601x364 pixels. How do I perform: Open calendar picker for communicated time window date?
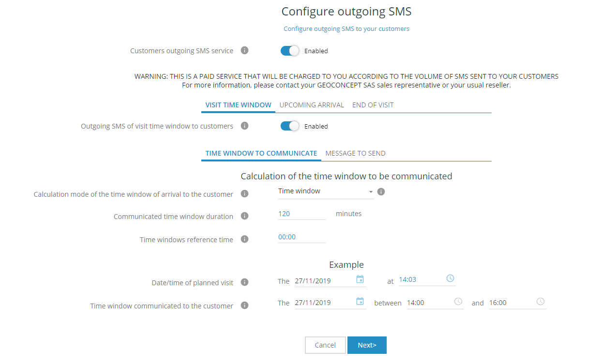[360, 302]
